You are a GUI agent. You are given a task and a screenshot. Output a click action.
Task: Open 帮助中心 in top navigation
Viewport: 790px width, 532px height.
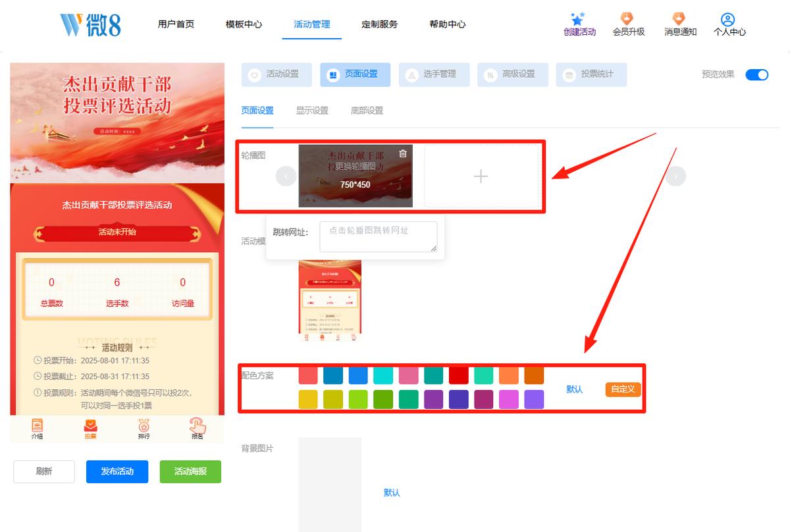(x=448, y=24)
